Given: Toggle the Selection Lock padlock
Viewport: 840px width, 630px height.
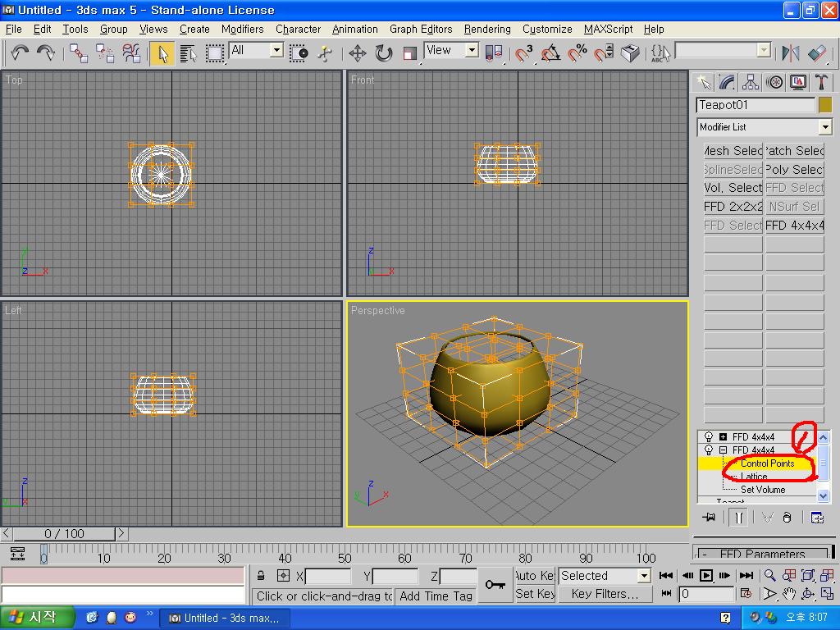Looking at the screenshot, I should (x=261, y=576).
